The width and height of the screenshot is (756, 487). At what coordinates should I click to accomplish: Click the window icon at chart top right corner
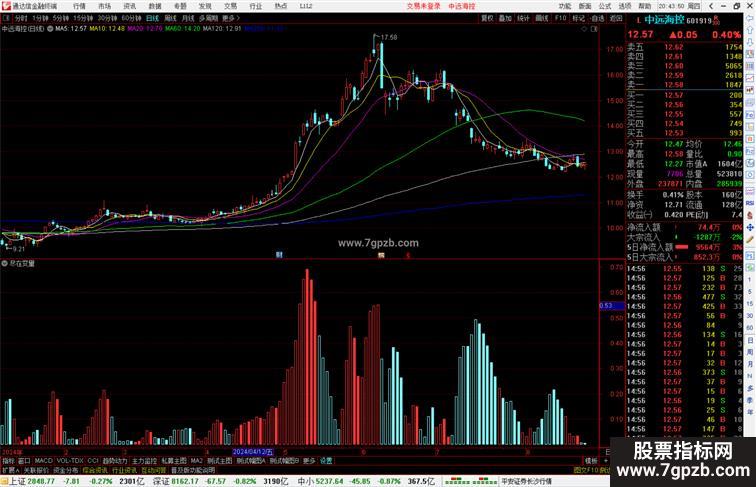pyautogui.click(x=594, y=29)
